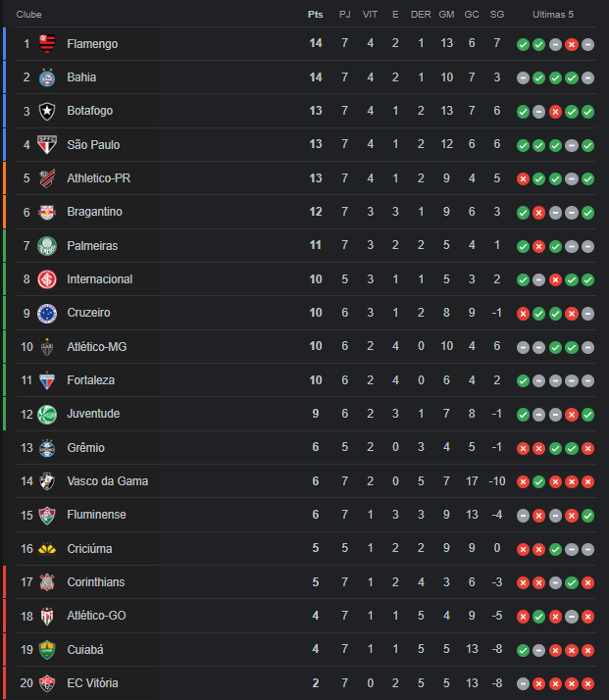
Task: Click the Bahia club crest
Action: (x=47, y=77)
